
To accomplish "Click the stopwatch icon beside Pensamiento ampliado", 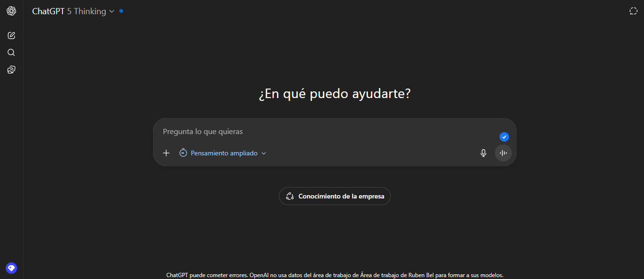I will coord(183,153).
